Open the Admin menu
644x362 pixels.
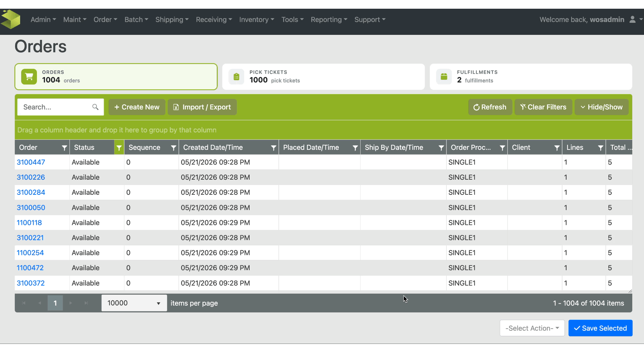pos(43,19)
